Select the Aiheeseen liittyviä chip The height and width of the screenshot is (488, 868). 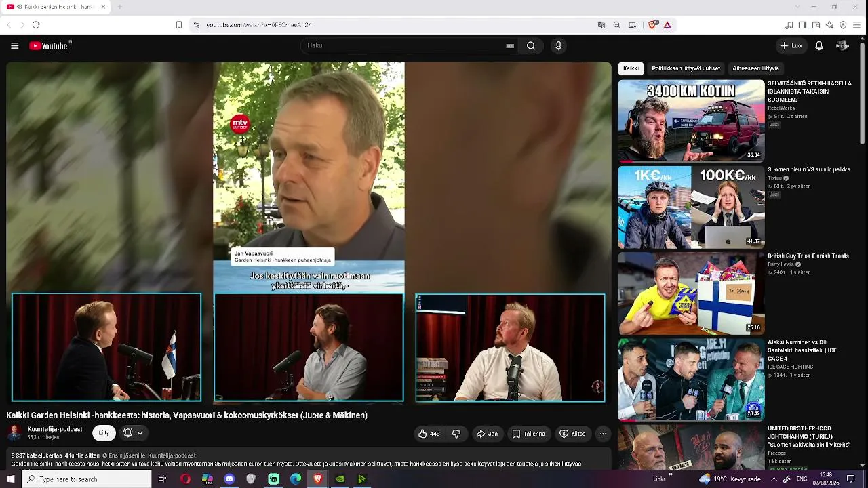coord(755,68)
